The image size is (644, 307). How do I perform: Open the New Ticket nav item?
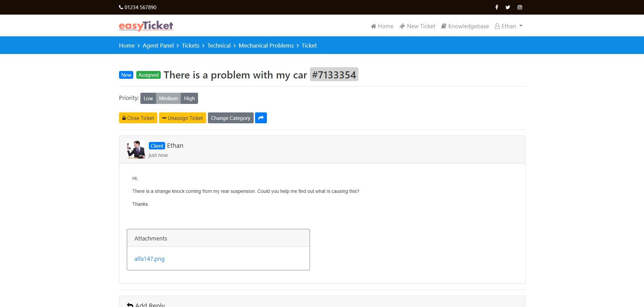(417, 26)
